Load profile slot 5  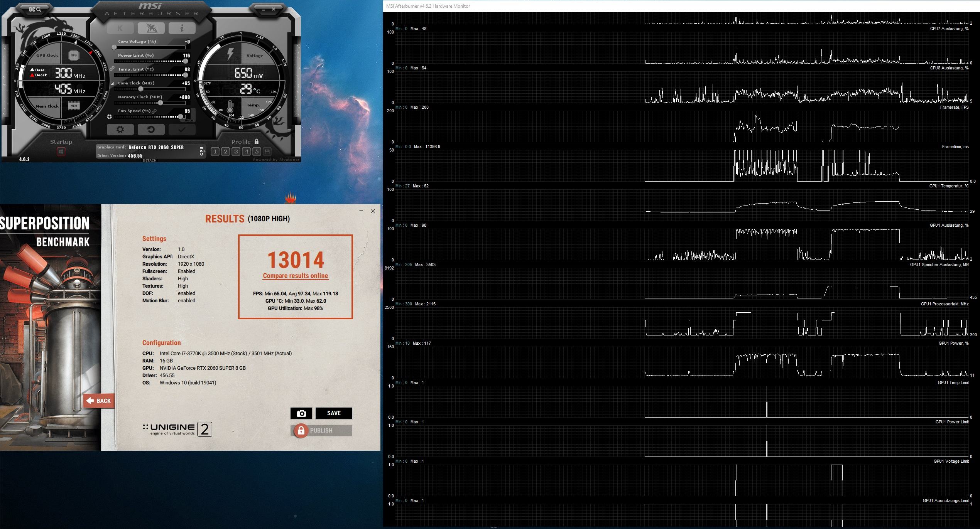coord(257,152)
